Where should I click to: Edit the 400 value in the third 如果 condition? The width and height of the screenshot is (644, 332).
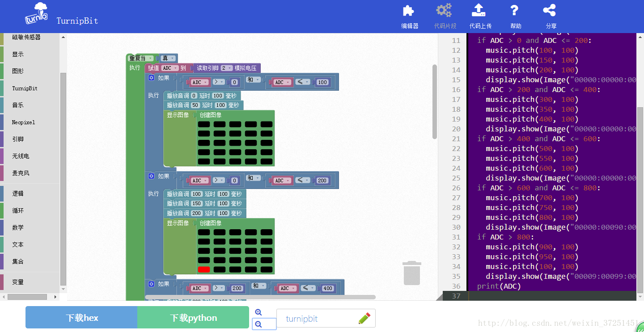point(328,288)
